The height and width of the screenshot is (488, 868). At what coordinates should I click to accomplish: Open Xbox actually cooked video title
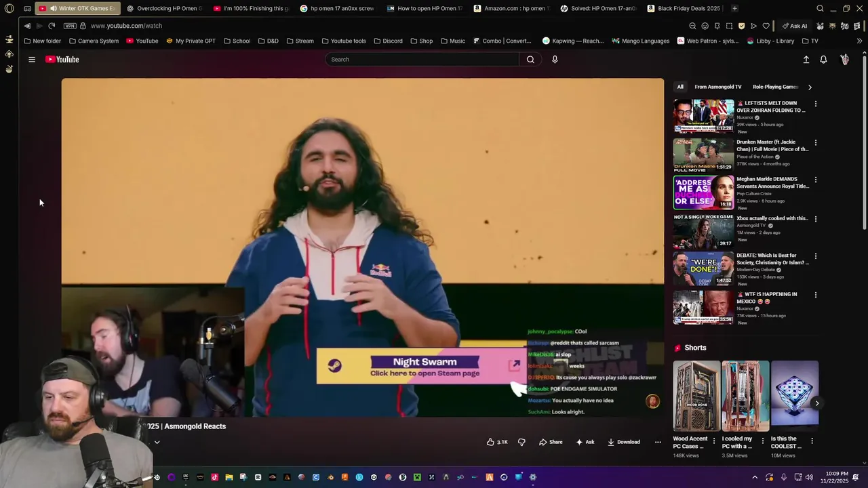tap(772, 218)
